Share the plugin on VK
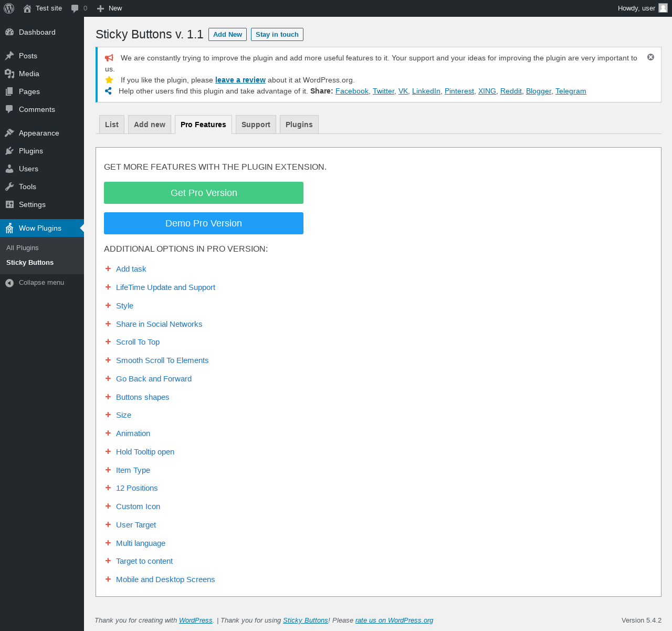 point(403,91)
